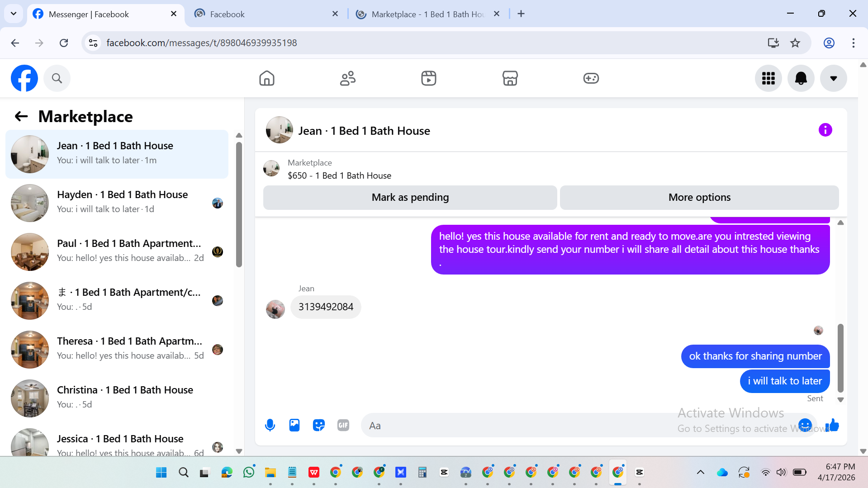Click the voice clip microphone icon
Image resolution: width=868 pixels, height=488 pixels.
point(270,425)
